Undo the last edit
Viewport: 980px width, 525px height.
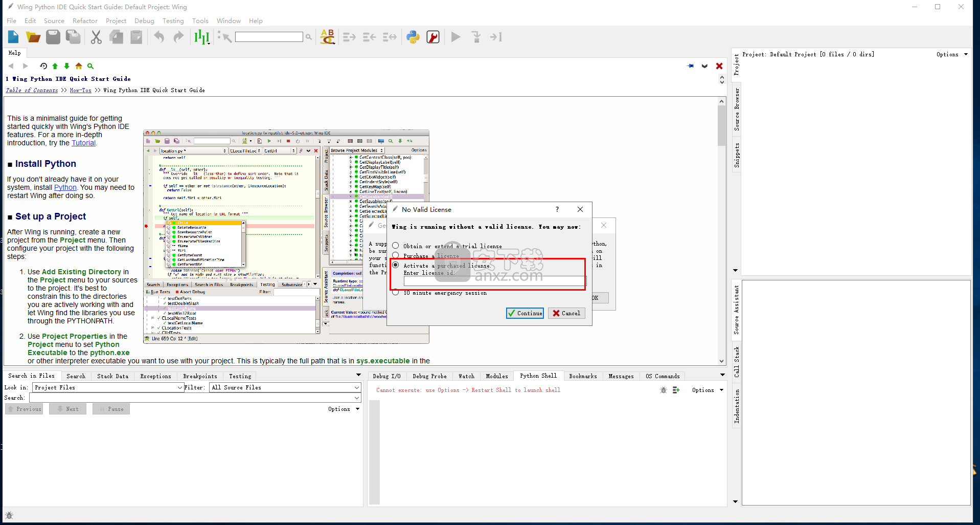tap(159, 37)
